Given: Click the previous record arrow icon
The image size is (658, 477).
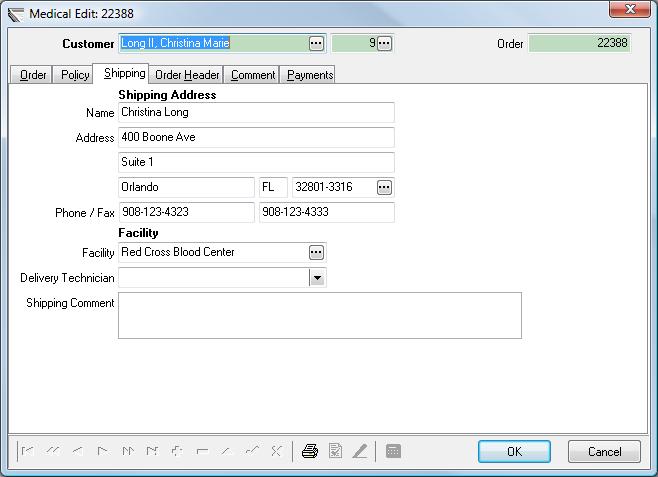Looking at the screenshot, I should [x=78, y=451].
